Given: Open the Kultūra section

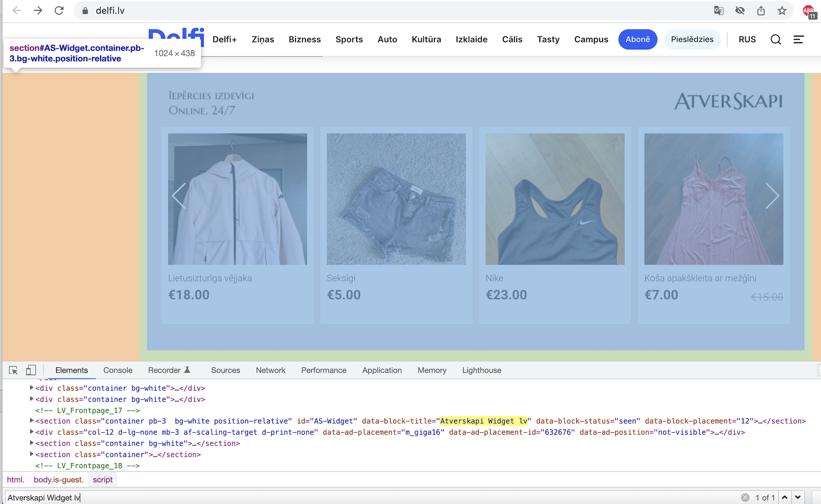Looking at the screenshot, I should 426,39.
